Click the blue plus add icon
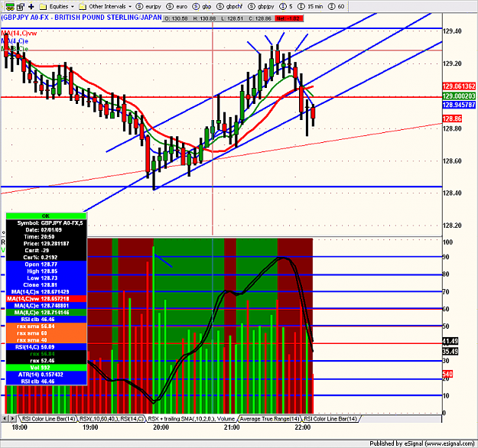The width and height of the screenshot is (478, 448). (x=31, y=6)
